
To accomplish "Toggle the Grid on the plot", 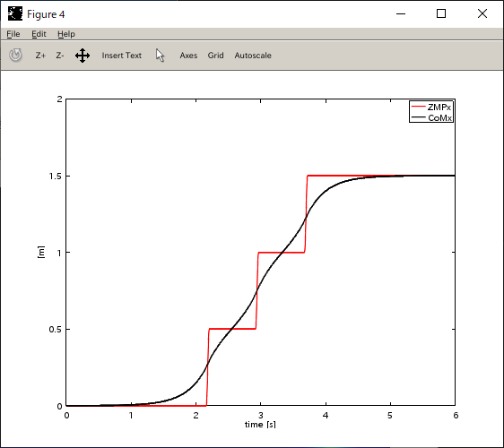I will point(215,56).
